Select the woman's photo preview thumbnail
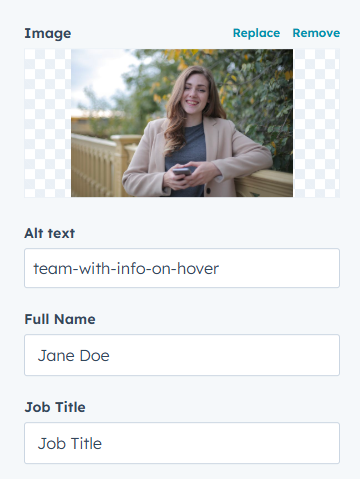Viewport: 360px width, 479px height. coord(182,123)
